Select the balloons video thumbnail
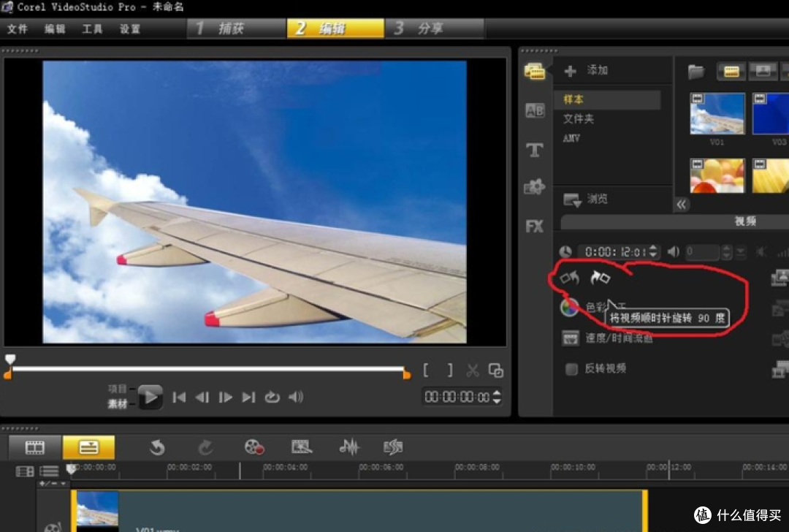This screenshot has height=532, width=789. (x=717, y=175)
